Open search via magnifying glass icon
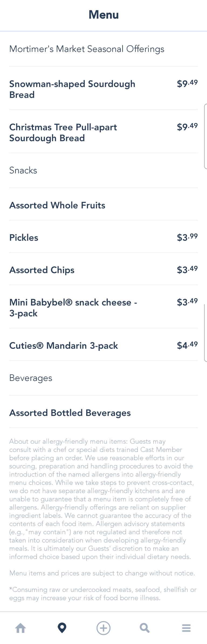The image size is (207, 644). pyautogui.click(x=145, y=628)
